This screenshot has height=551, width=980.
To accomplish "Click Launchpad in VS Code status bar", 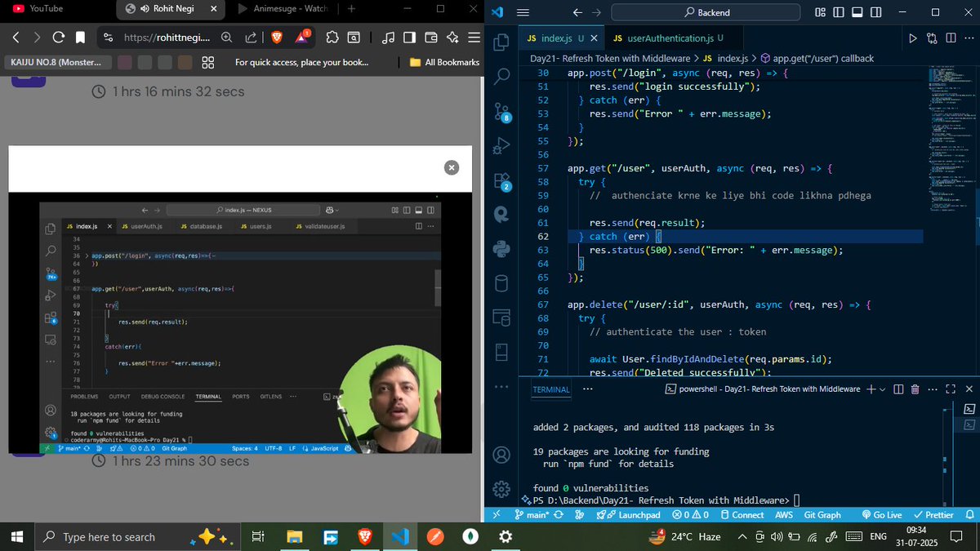I will [x=628, y=515].
